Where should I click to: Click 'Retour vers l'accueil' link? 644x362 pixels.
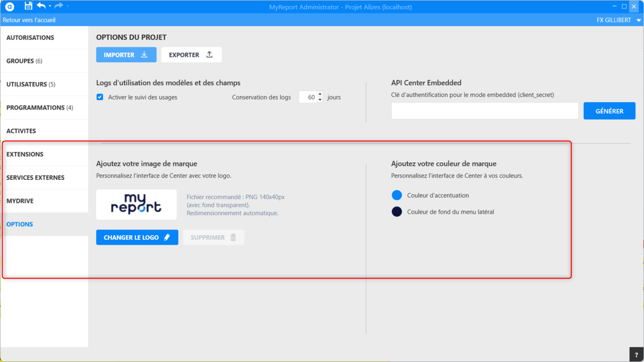pyautogui.click(x=29, y=20)
